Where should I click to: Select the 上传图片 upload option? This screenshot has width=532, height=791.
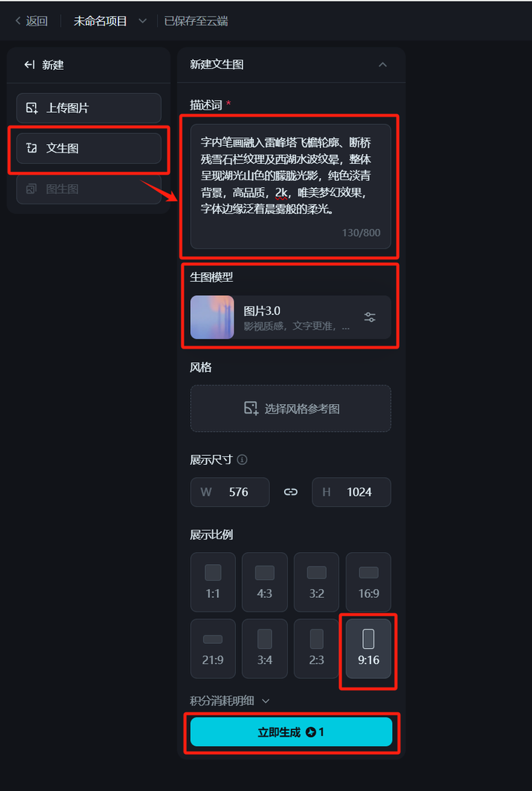(89, 108)
